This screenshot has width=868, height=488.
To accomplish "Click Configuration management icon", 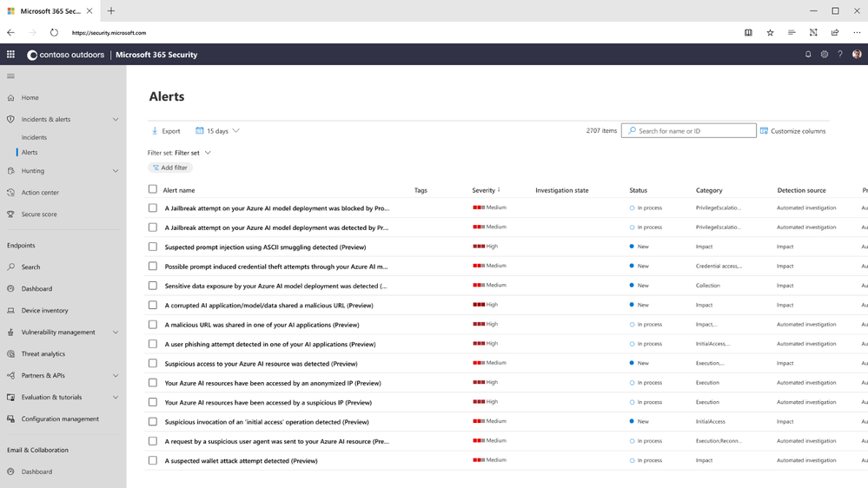I will pos(10,419).
